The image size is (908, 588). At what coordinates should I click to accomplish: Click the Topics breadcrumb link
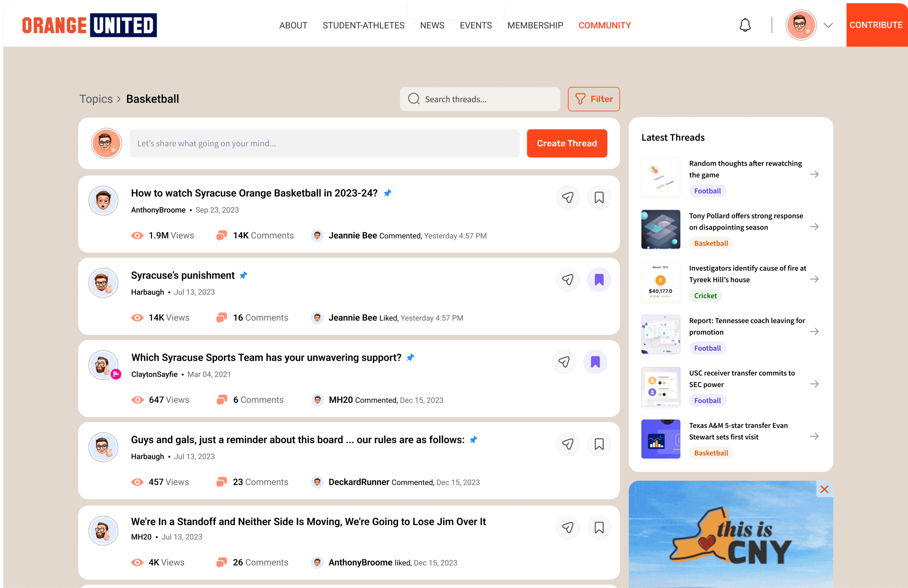point(96,99)
